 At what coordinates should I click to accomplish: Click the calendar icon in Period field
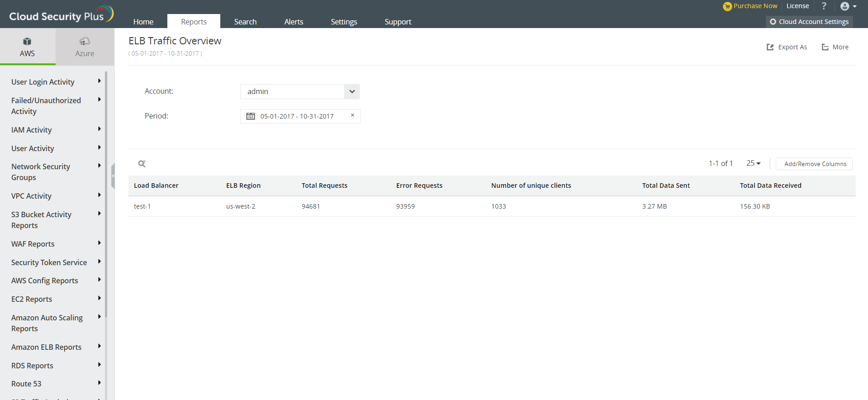coord(251,116)
